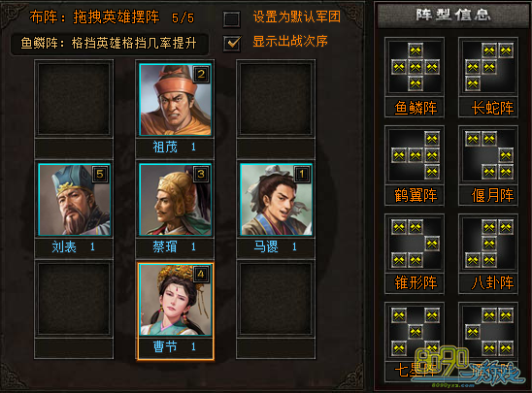Click hero portrait 祖茂

point(176,100)
